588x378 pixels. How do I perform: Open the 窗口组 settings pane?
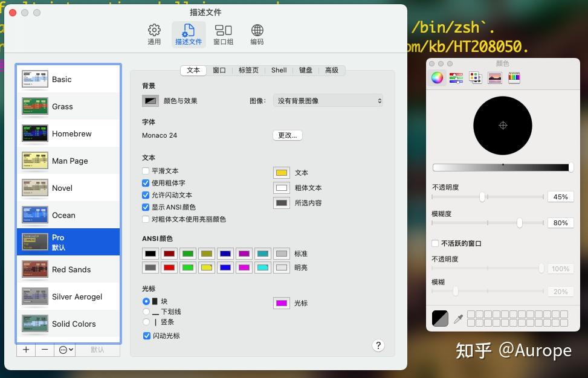coord(223,33)
